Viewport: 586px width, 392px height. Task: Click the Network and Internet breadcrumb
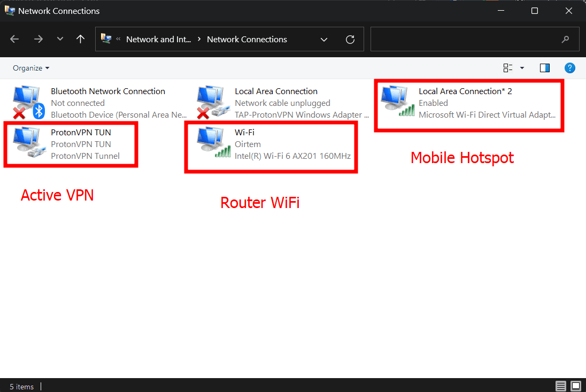pyautogui.click(x=158, y=40)
